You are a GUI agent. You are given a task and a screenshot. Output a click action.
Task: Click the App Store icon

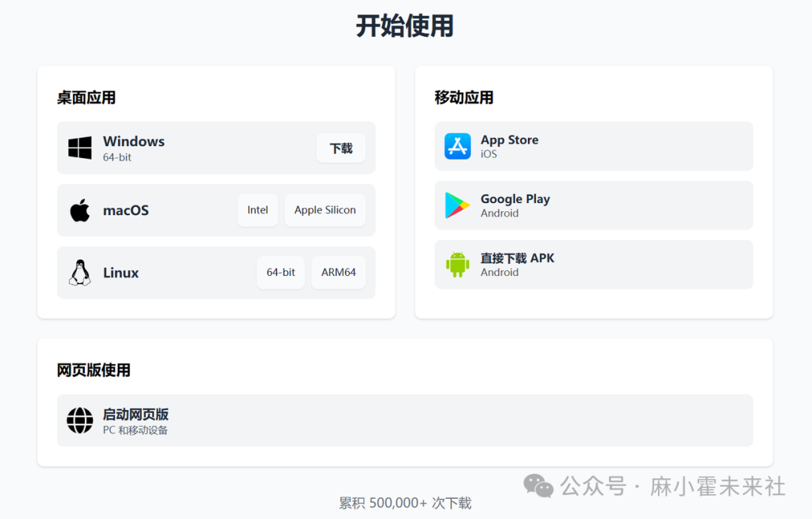coord(457,146)
